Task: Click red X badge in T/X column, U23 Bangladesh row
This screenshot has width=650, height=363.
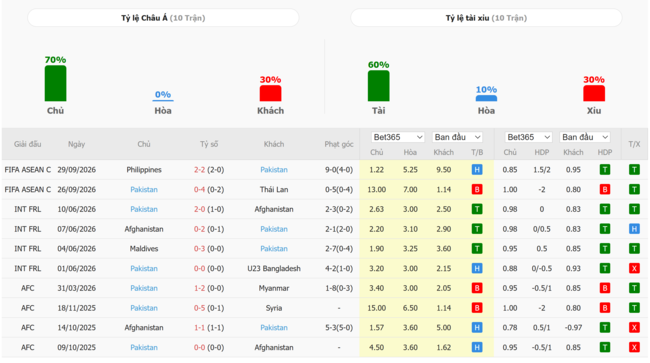Action: point(634,269)
